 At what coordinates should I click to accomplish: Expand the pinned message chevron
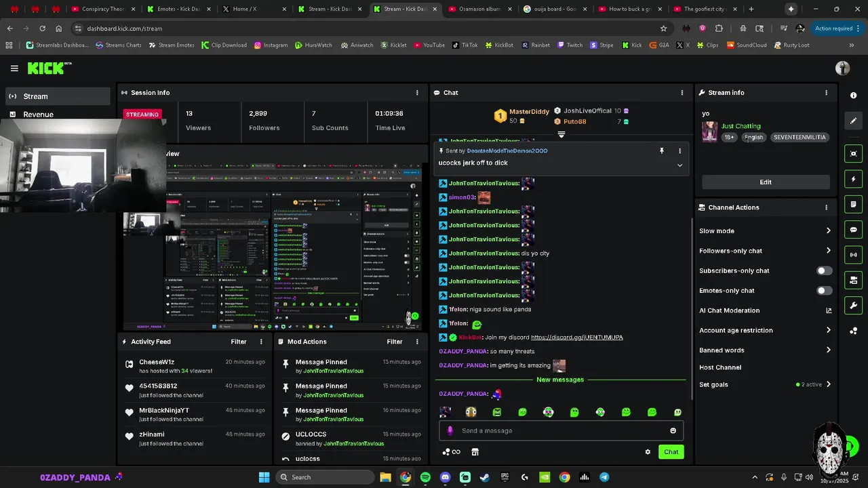click(x=679, y=165)
